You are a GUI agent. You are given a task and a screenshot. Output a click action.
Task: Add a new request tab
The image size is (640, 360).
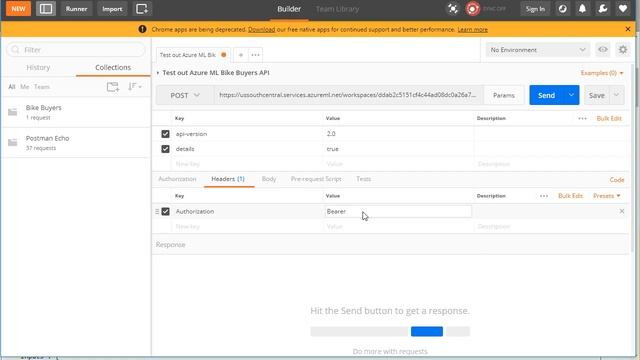click(241, 55)
